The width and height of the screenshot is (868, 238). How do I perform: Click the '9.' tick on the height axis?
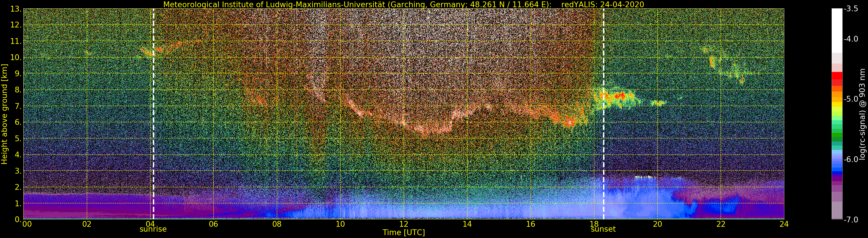[x=18, y=74]
